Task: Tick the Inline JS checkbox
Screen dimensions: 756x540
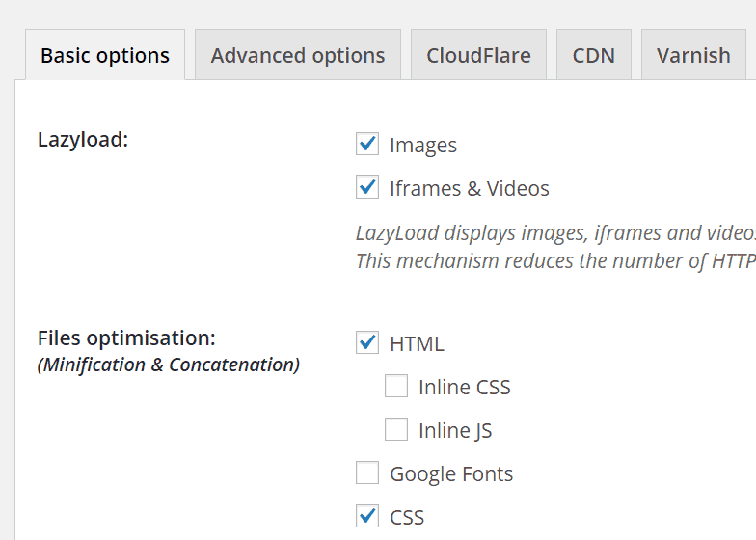Action: [x=396, y=430]
